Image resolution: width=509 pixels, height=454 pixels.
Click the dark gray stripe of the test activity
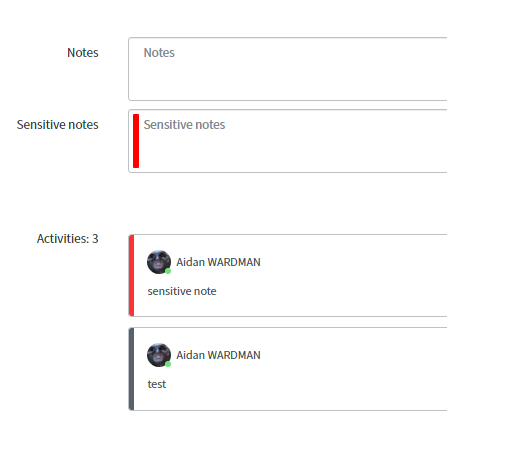132,369
